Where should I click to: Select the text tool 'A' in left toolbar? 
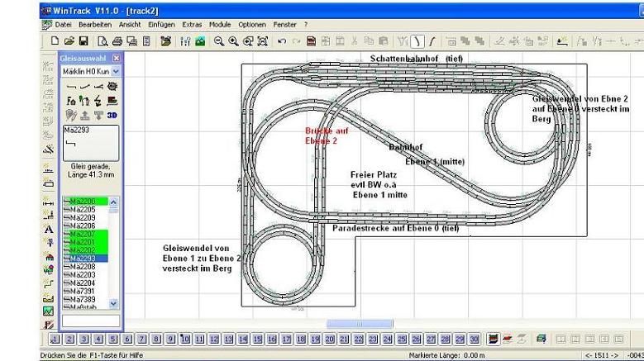pos(48,229)
